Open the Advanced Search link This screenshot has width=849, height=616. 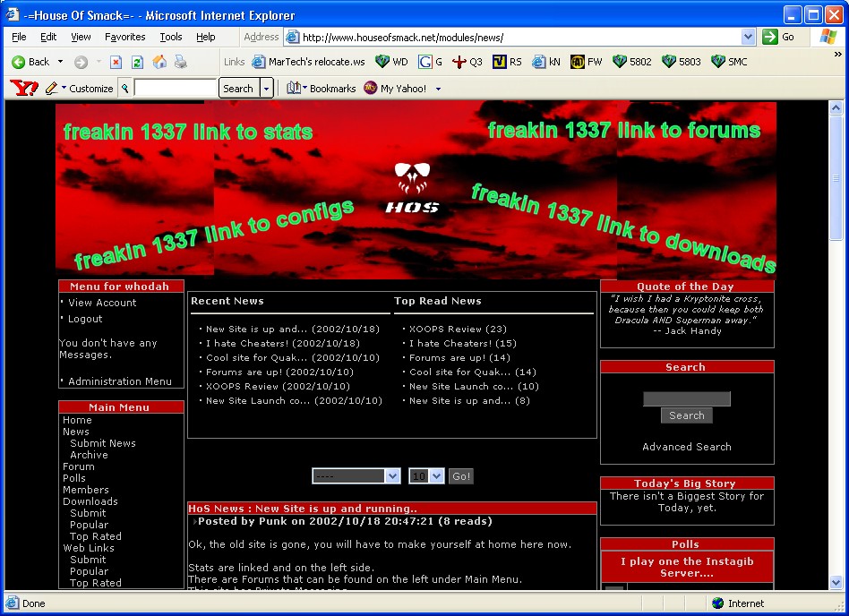(x=687, y=447)
